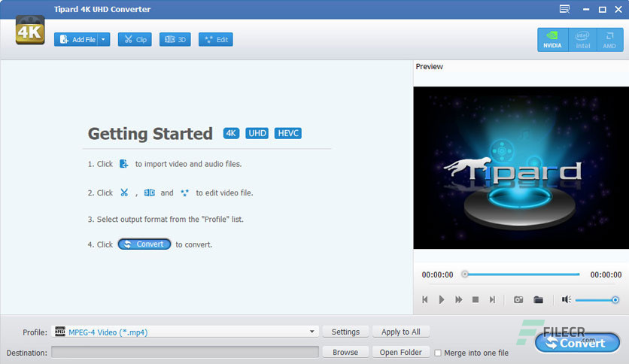Screen dimensions: 629x364
Task: Click in the Destination path field
Action: [185, 353]
